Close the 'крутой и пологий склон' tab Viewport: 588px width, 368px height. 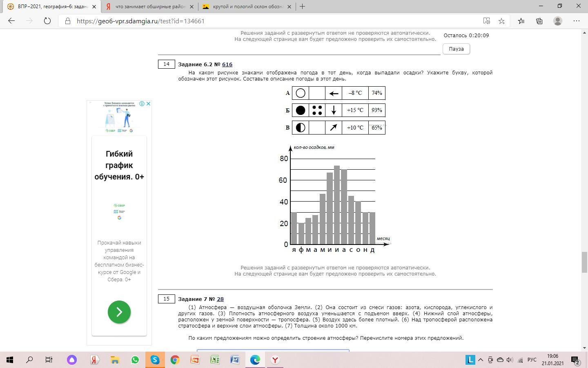tap(290, 7)
